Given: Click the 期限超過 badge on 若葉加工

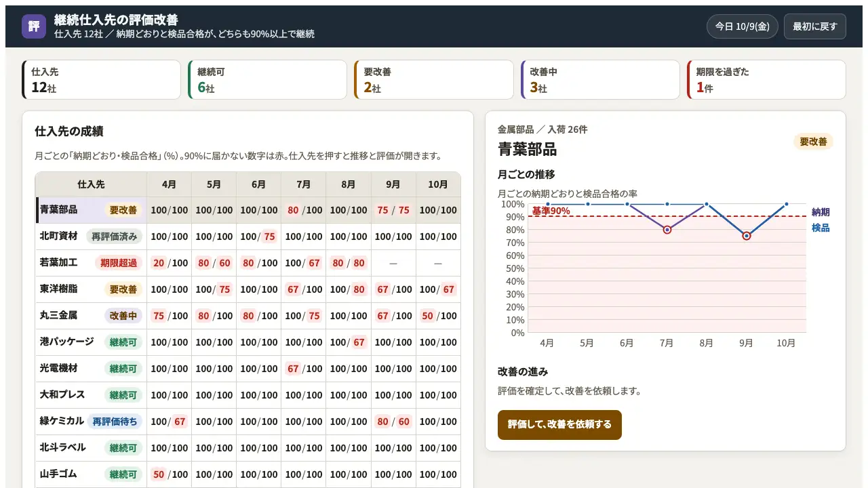Looking at the screenshot, I should click(x=119, y=263).
